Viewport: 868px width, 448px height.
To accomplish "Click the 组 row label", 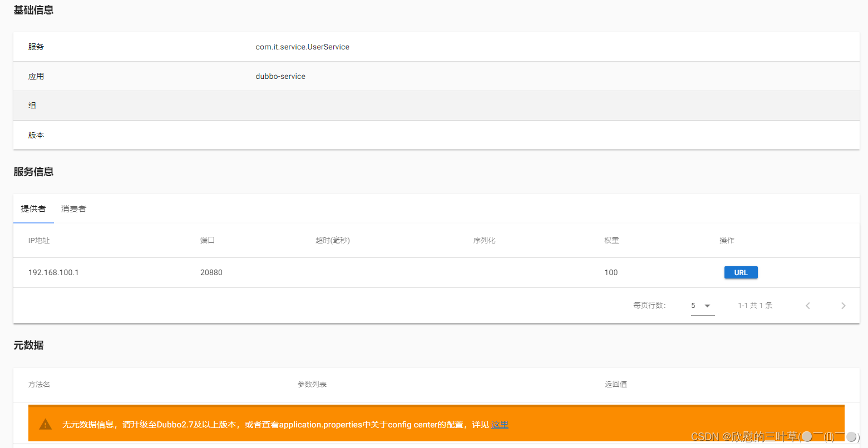I will pyautogui.click(x=32, y=105).
